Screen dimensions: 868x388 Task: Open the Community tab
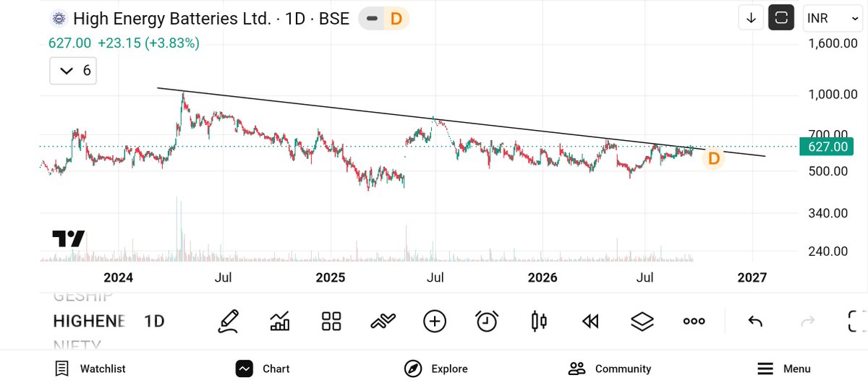point(610,368)
